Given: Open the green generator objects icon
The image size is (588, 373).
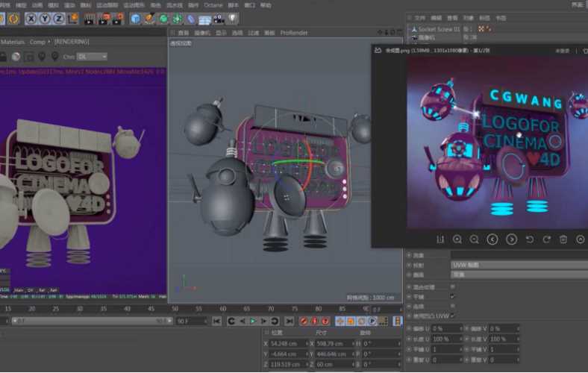Looking at the screenshot, I should click(x=163, y=19).
